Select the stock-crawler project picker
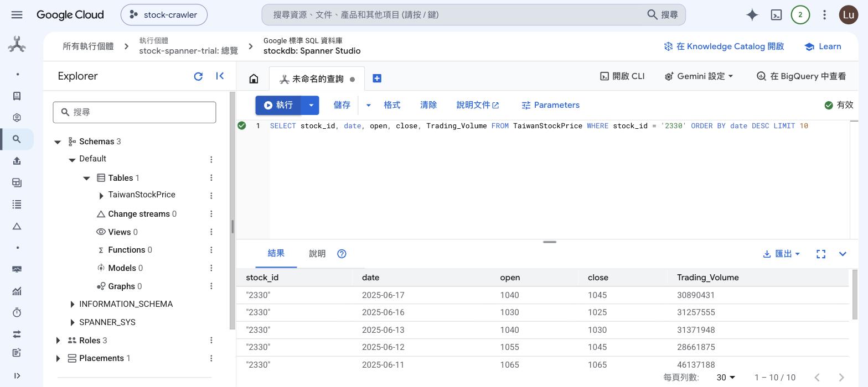Viewport: 868px width, 387px height. coord(164,15)
